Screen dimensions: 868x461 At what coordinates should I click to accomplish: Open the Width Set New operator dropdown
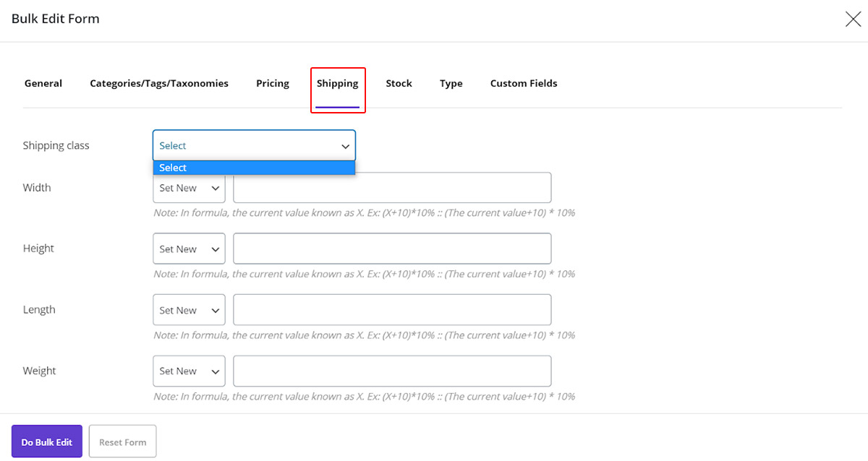[189, 189]
